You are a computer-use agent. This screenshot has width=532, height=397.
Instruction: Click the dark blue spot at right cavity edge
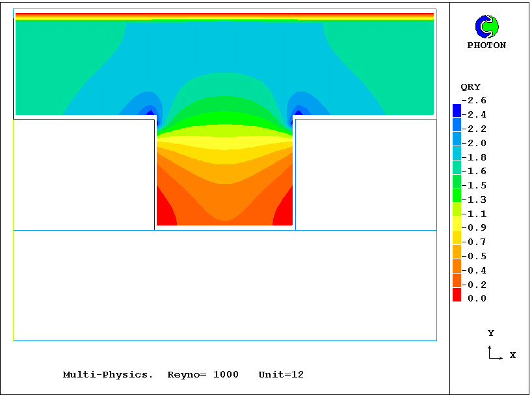point(298,114)
